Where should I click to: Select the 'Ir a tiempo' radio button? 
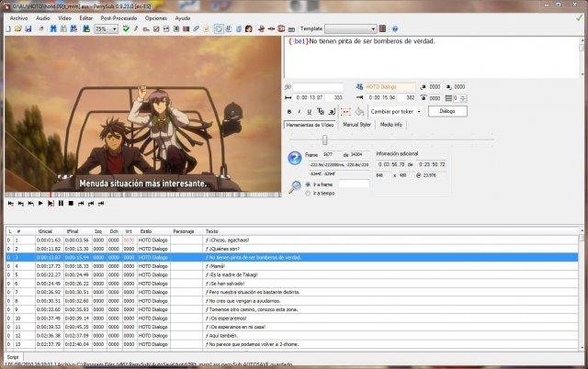pyautogui.click(x=308, y=194)
